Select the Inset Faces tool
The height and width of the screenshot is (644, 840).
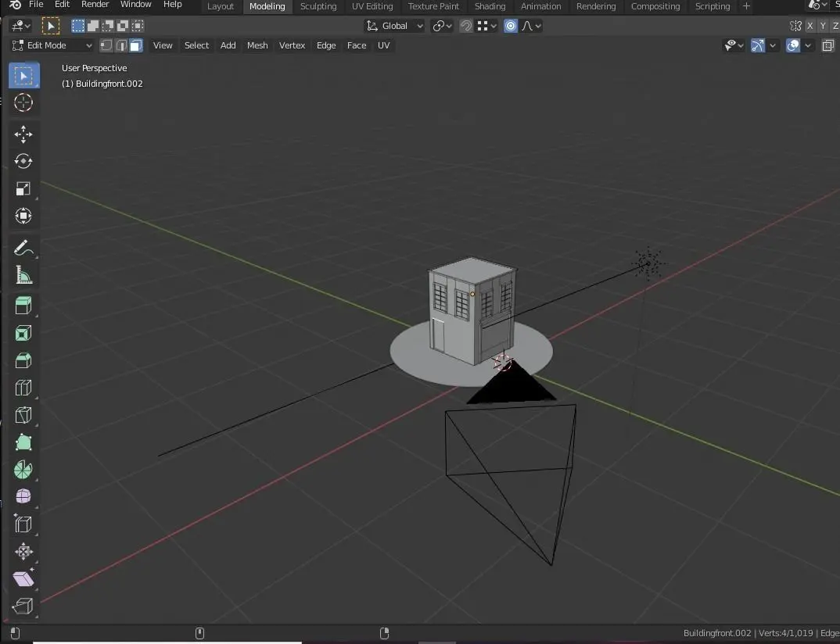pos(23,333)
